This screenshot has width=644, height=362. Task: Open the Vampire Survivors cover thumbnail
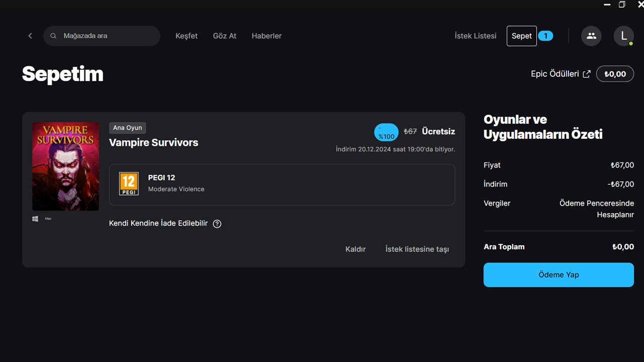click(65, 166)
